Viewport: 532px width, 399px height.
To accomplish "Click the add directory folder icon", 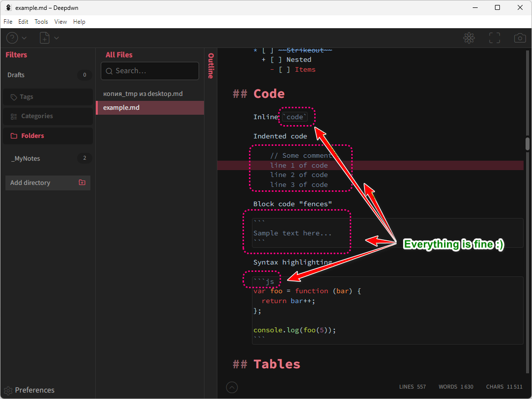I will (x=82, y=182).
